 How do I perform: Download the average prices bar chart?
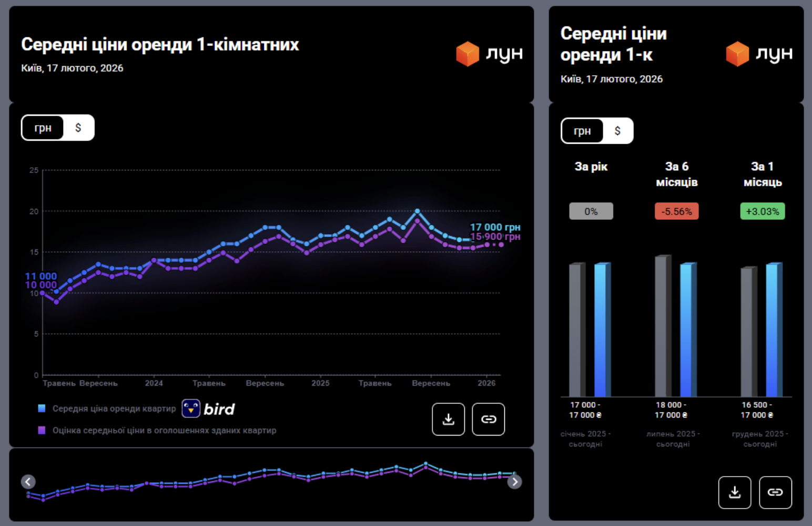click(734, 492)
